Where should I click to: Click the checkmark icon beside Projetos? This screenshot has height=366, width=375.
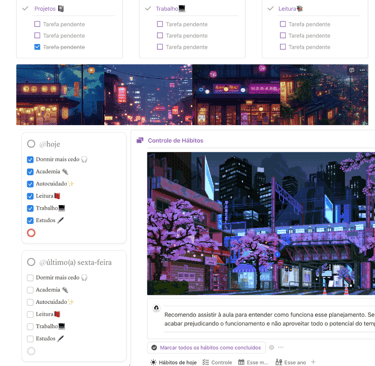point(25,9)
